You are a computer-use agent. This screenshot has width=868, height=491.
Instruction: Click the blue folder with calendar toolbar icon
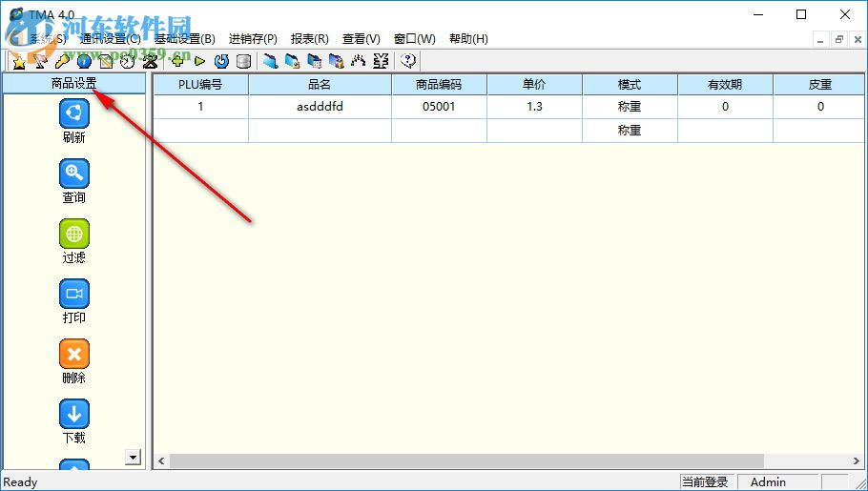(315, 61)
